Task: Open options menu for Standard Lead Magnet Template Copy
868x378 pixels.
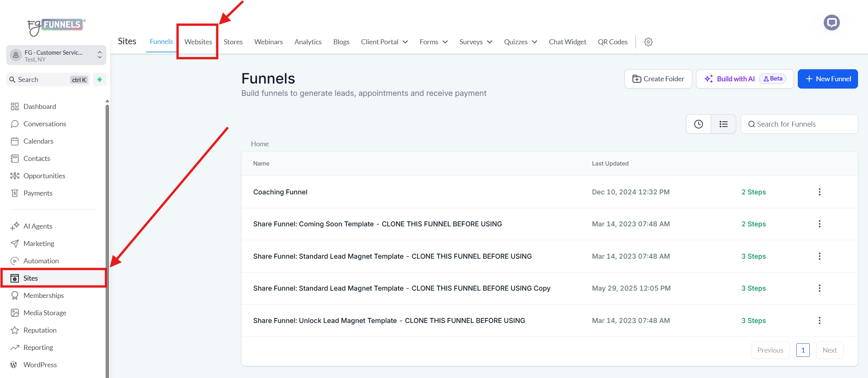Action: (819, 288)
